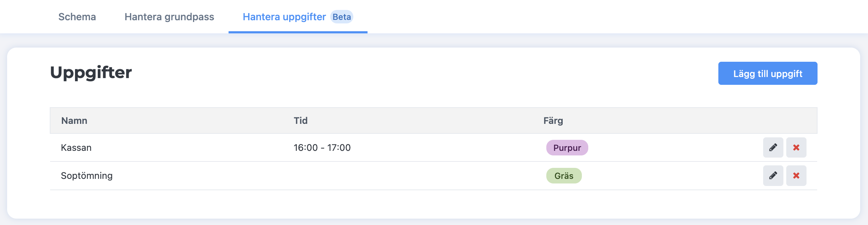The image size is (868, 225).
Task: Click the Uppgifter heading
Action: point(91,72)
